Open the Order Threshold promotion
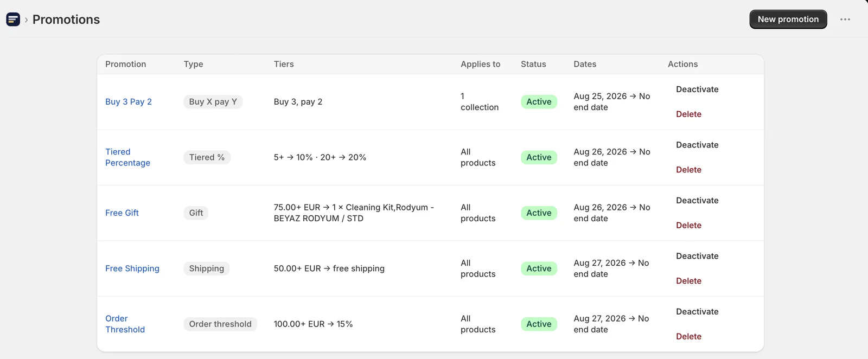 click(x=125, y=324)
